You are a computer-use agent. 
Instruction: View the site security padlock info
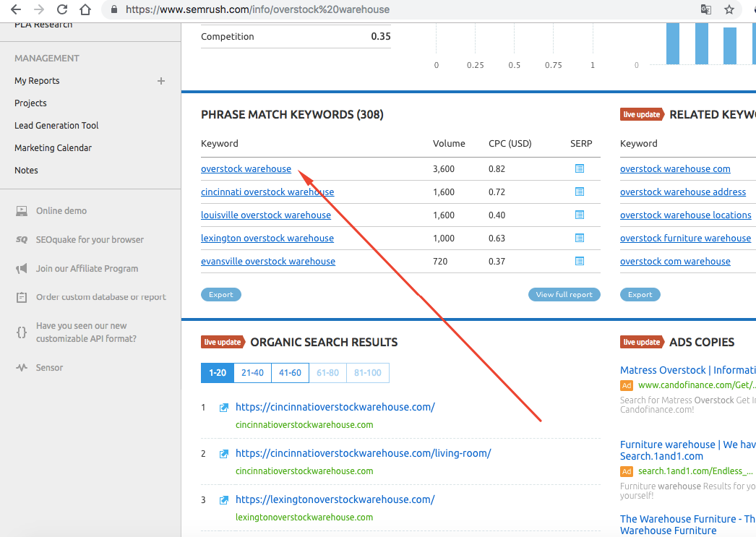coord(114,9)
